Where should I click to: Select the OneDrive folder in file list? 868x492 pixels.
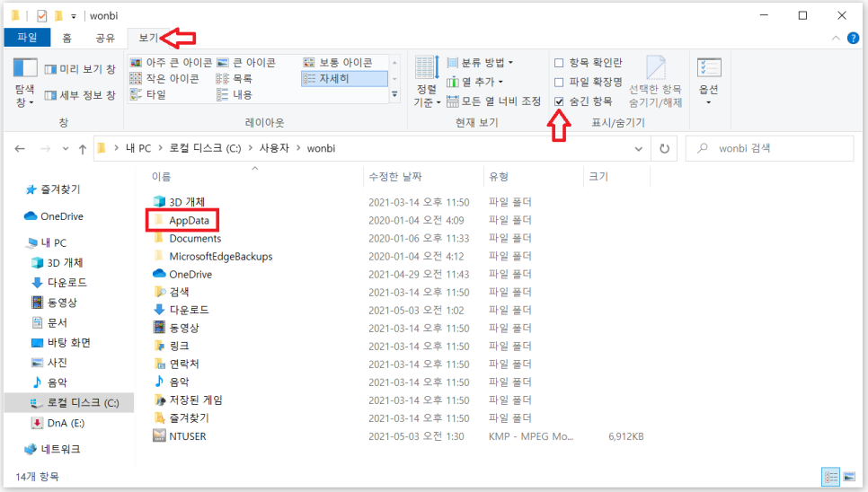point(182,274)
